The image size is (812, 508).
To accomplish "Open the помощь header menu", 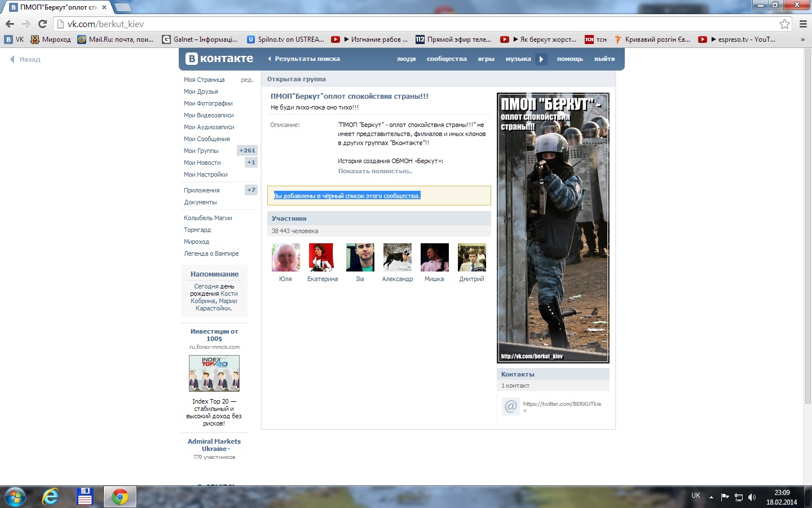I will (x=570, y=59).
